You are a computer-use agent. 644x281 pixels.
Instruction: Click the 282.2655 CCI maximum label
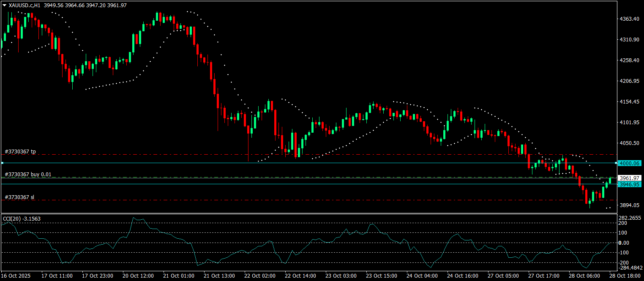pyautogui.click(x=629, y=217)
